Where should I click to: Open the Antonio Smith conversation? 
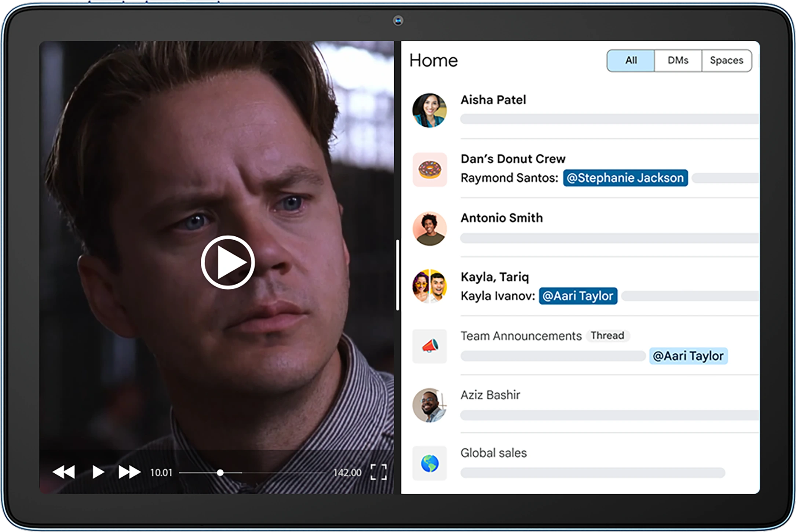(585, 228)
